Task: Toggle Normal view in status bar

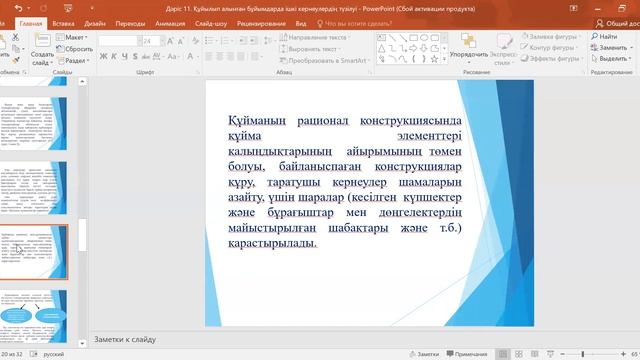Action: point(503,354)
